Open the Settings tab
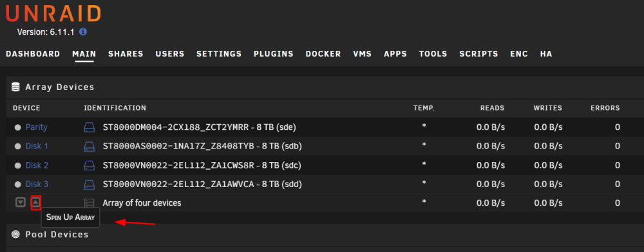 pos(219,53)
